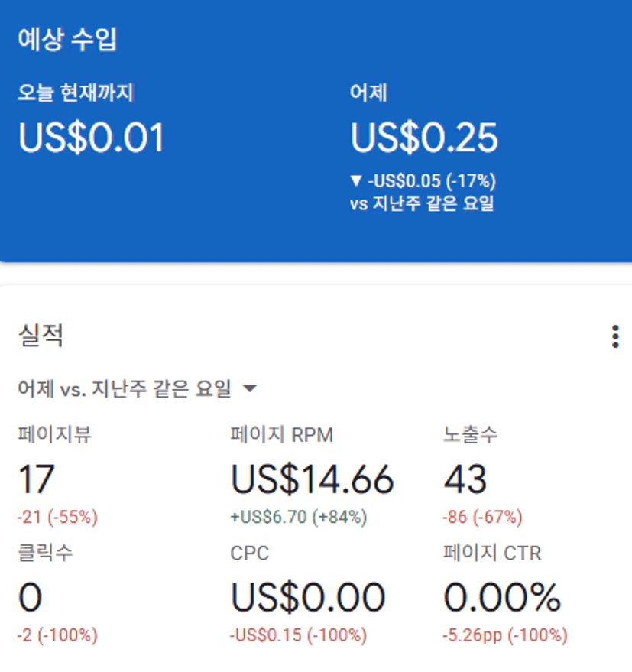Select the 페이지뷰 metric value 17
The width and height of the screenshot is (632, 672).
pos(36,479)
